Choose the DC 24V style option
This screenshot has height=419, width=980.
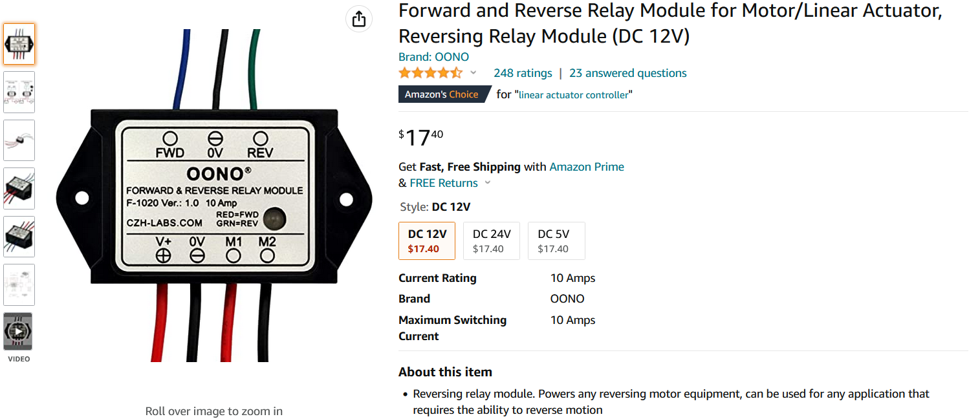492,241
